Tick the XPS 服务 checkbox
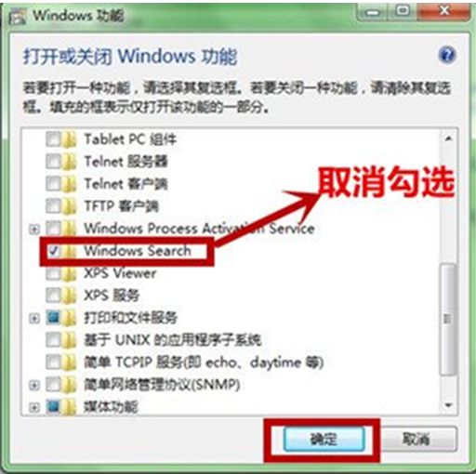The width and height of the screenshot is (476, 474). tap(53, 296)
